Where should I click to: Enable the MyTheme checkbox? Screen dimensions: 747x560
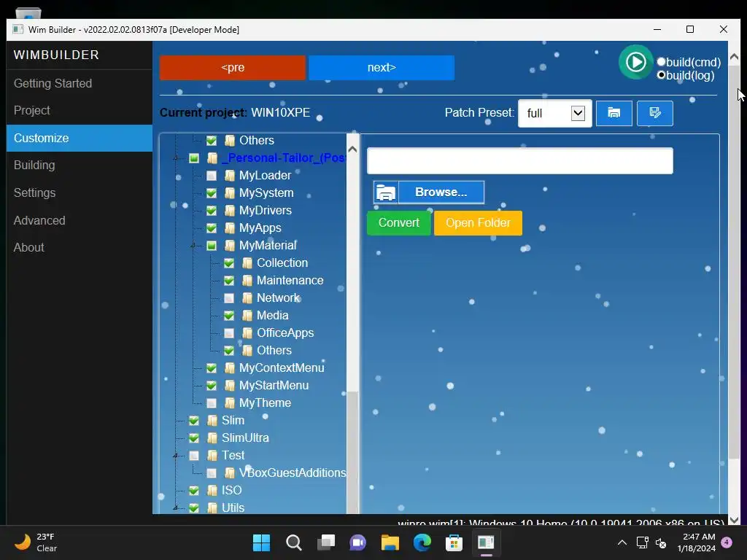pos(212,403)
